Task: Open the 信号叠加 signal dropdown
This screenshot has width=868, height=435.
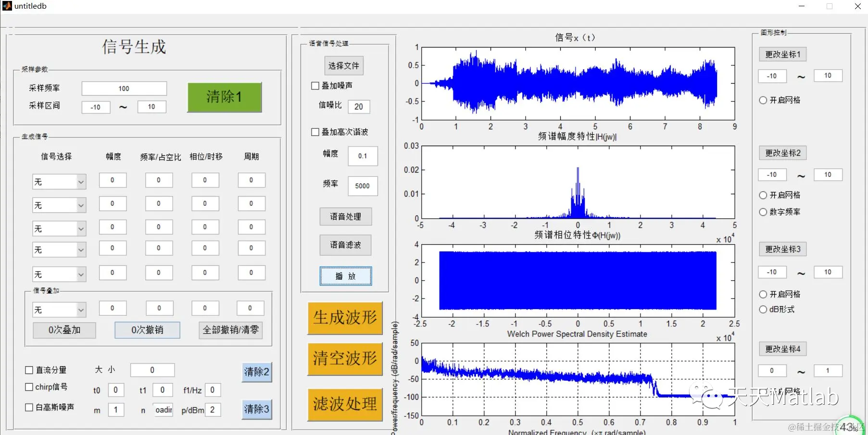Action: (x=59, y=310)
